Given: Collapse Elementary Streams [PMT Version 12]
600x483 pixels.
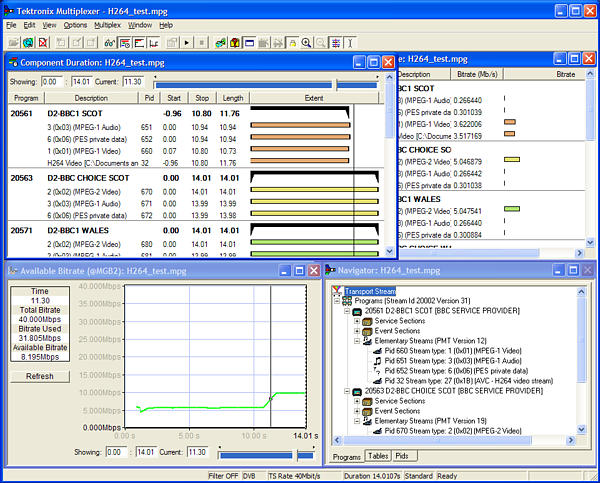Looking at the screenshot, I should (357, 341).
